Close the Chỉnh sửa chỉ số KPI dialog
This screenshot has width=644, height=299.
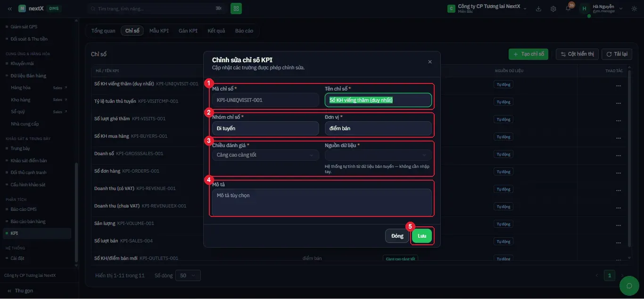pyautogui.click(x=430, y=62)
